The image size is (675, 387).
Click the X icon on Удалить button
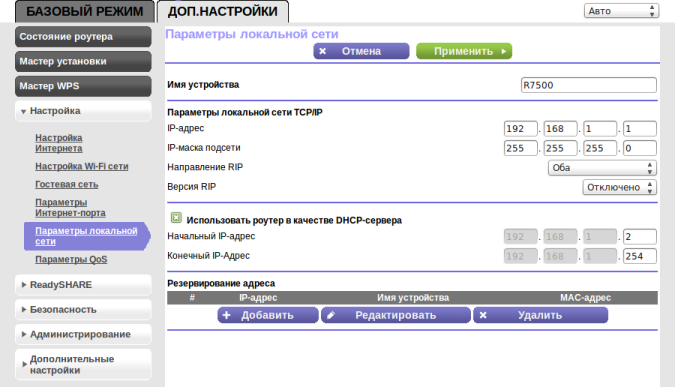[483, 315]
